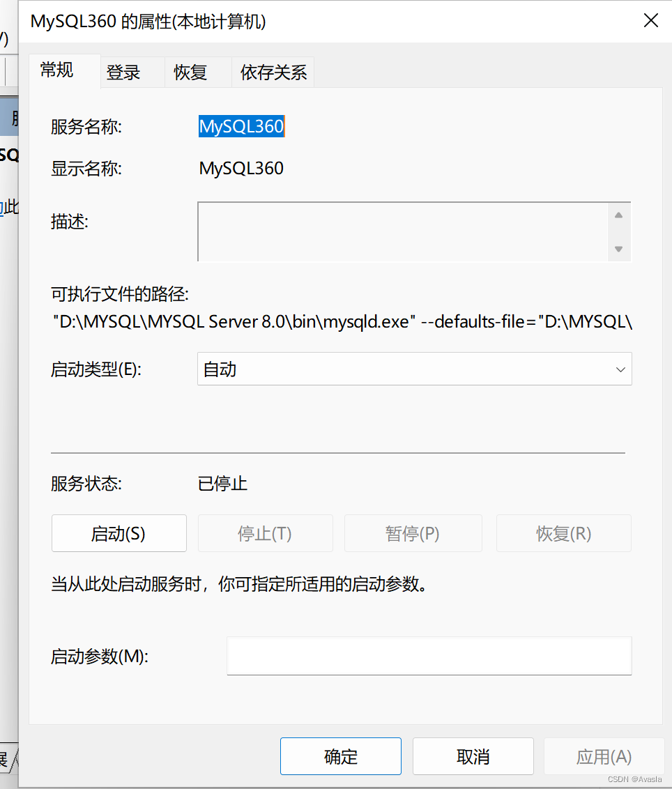Screen dimensions: 672x789
Task: Open the 启动类型 dropdown showing 自动
Action: point(414,369)
